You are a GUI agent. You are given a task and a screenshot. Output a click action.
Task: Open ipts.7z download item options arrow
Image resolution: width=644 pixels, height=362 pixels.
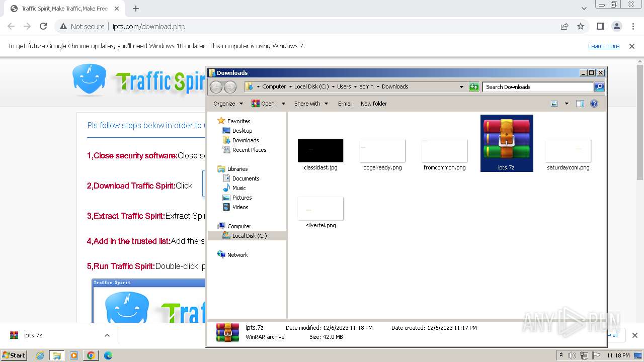coord(107,335)
